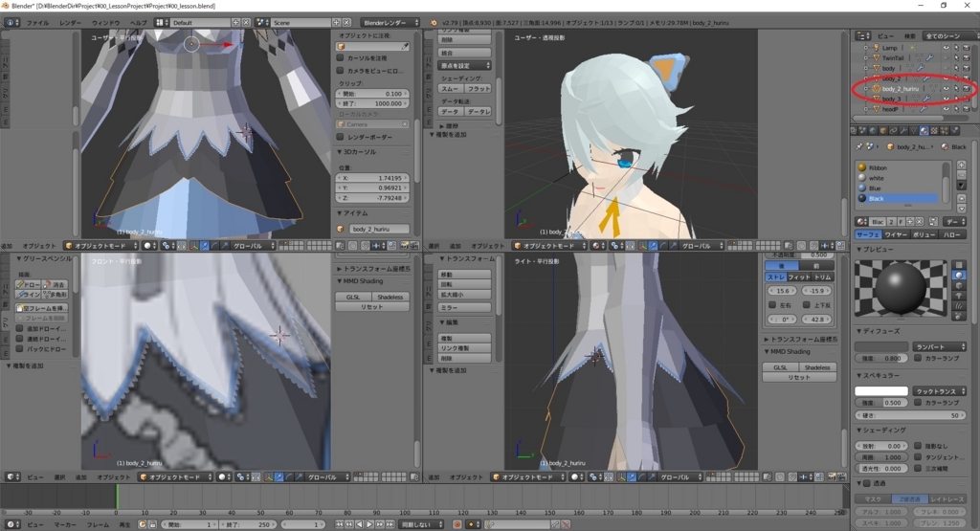
Task: Click the timeline record auto-keyframe button
Action: click(457, 524)
